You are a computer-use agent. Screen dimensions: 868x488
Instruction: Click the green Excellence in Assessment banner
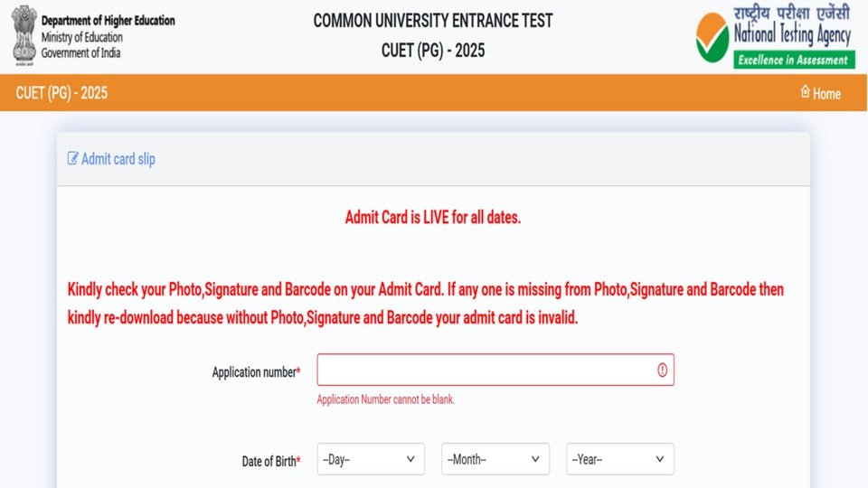pyautogui.click(x=794, y=61)
